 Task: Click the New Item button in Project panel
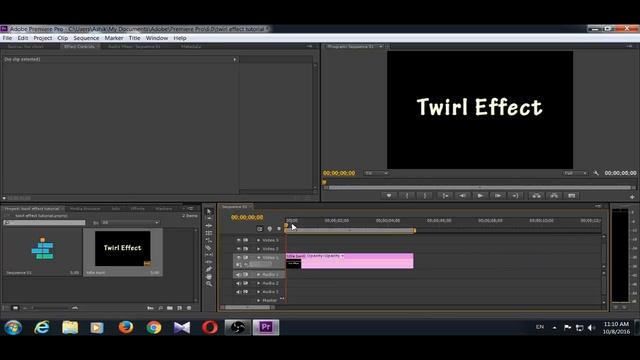click(180, 308)
